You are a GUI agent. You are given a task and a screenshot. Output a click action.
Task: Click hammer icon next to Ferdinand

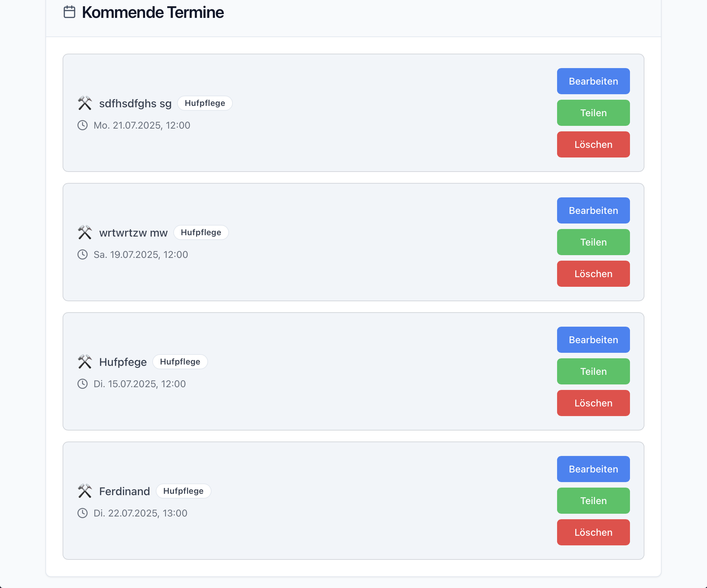(85, 491)
